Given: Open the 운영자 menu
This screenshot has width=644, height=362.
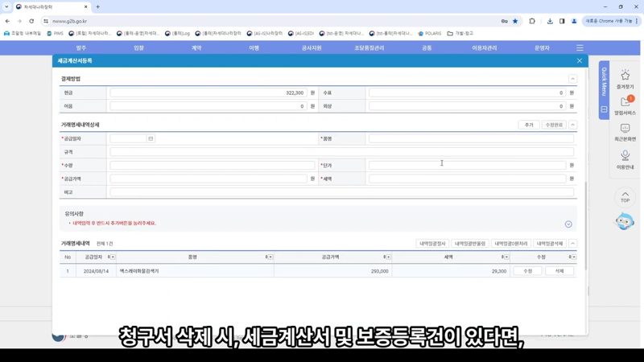Looking at the screenshot, I should click(542, 48).
